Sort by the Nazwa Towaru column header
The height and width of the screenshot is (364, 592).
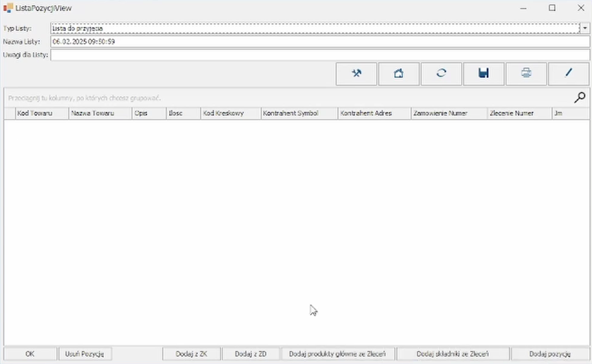coord(99,113)
